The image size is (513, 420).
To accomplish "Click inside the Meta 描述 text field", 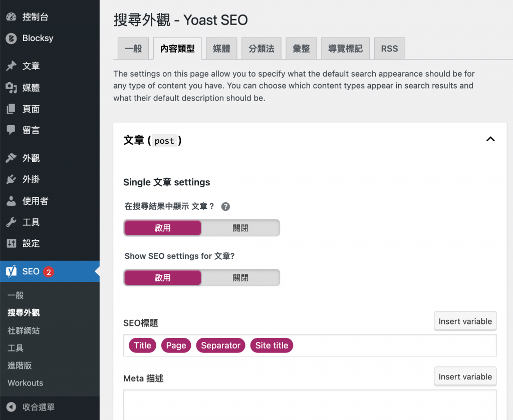I will coord(310,404).
